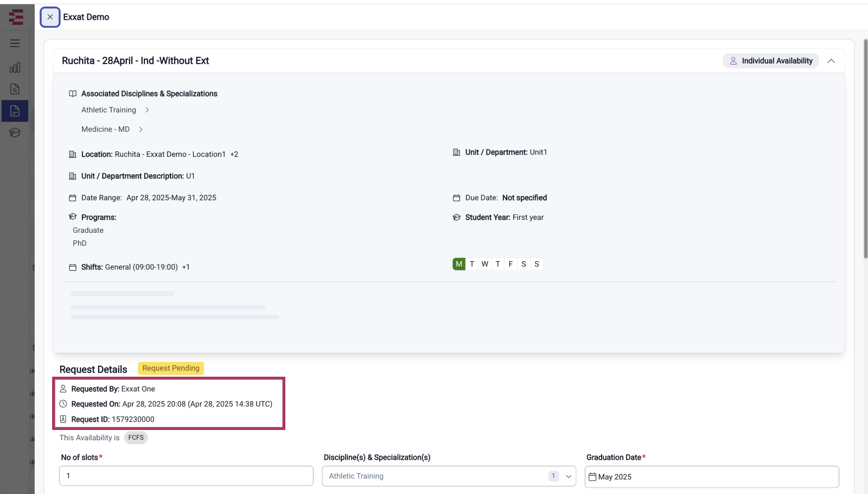The height and width of the screenshot is (494, 868).
Task: Focus the No of slots field
Action: tap(186, 476)
